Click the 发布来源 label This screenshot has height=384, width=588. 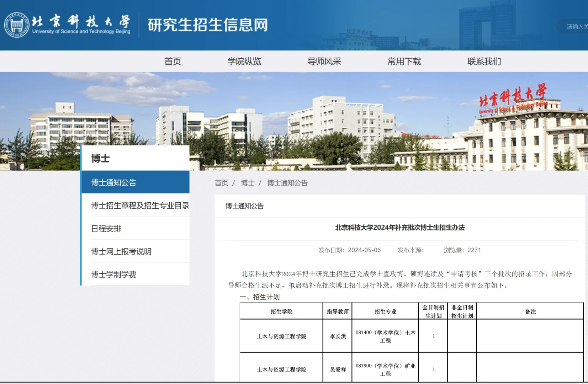tap(410, 250)
